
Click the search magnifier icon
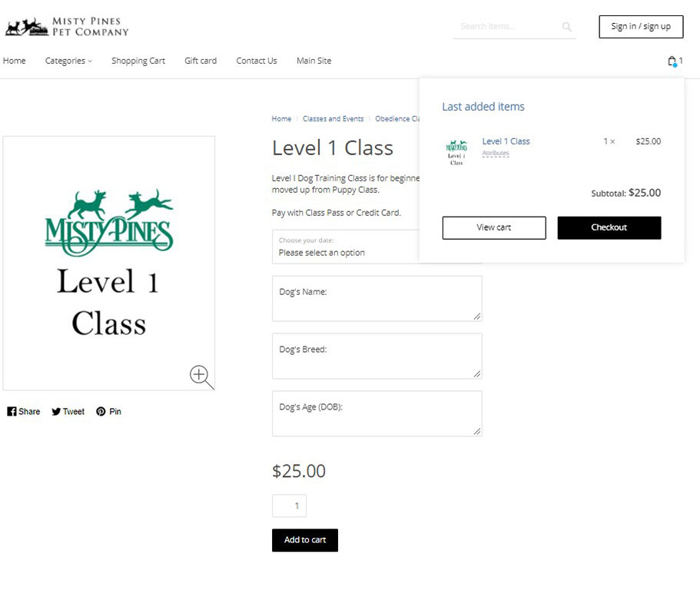click(566, 27)
